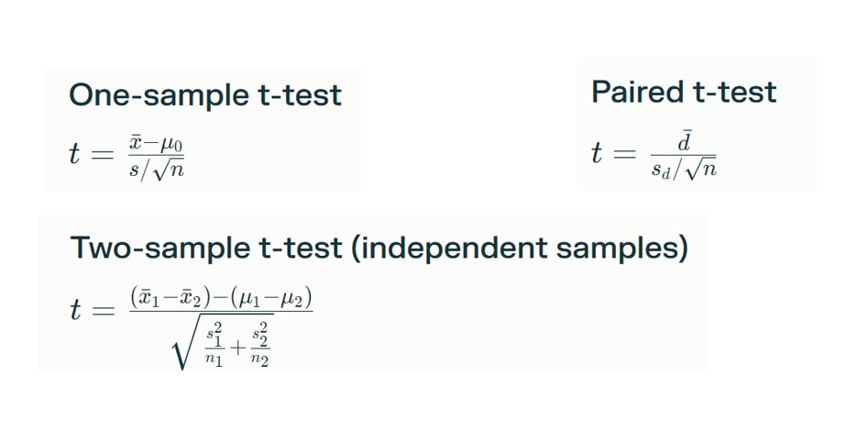This screenshot has width=868, height=442.
Task: Click the plus sign under the square root
Action: point(237,348)
